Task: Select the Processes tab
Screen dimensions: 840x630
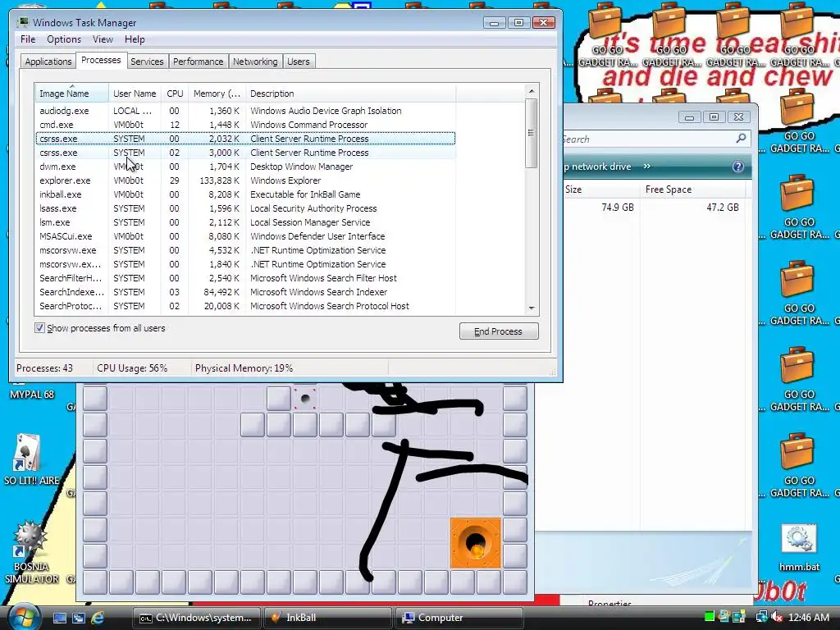Action: click(101, 61)
